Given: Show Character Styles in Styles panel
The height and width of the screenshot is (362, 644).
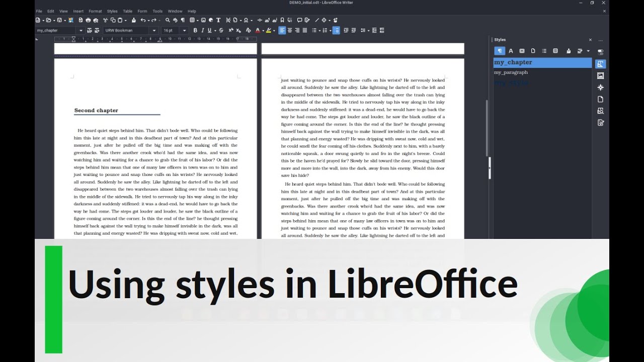Looking at the screenshot, I should click(511, 51).
